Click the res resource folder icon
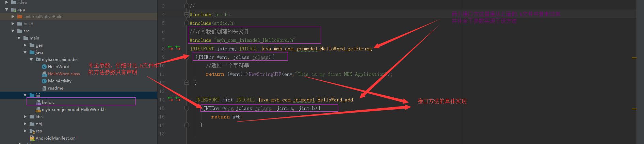The height and width of the screenshot is (144, 644). (32, 131)
